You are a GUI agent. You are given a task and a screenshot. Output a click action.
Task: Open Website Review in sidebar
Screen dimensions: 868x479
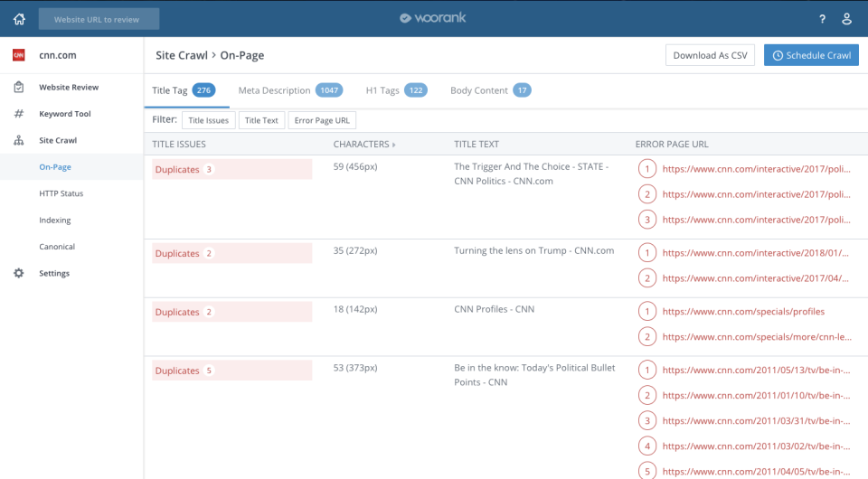coord(69,87)
